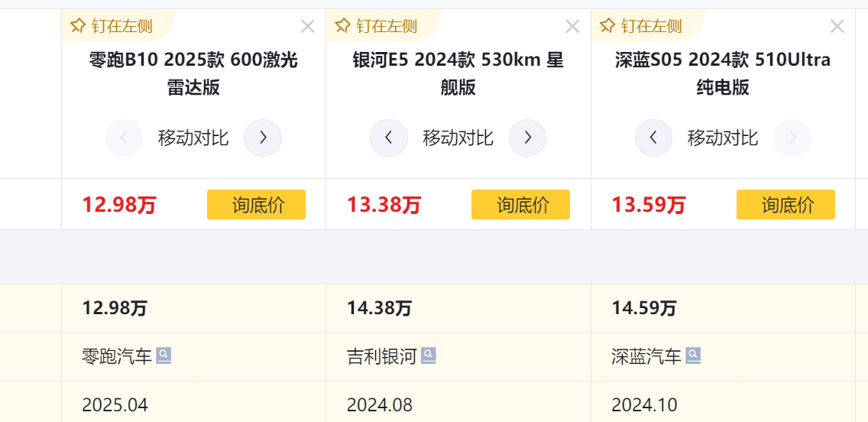Click 询底价 button for 零跑B10
Viewport: 868px width, 422px height.
pos(256,205)
